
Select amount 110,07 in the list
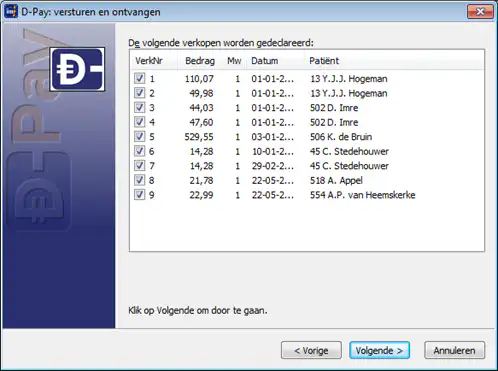pyautogui.click(x=199, y=79)
